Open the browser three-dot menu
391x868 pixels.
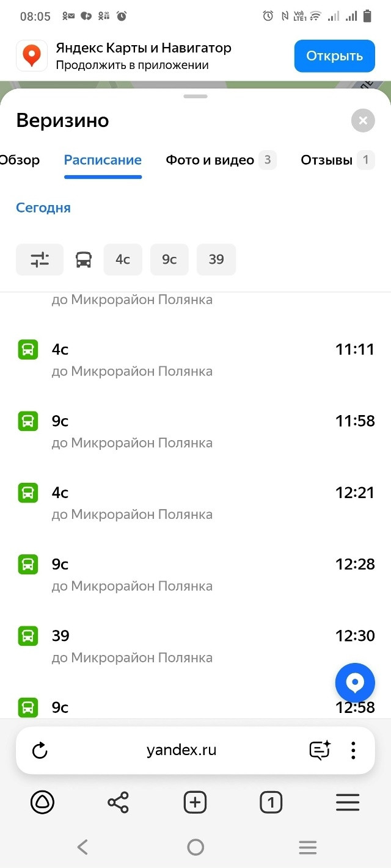353,750
